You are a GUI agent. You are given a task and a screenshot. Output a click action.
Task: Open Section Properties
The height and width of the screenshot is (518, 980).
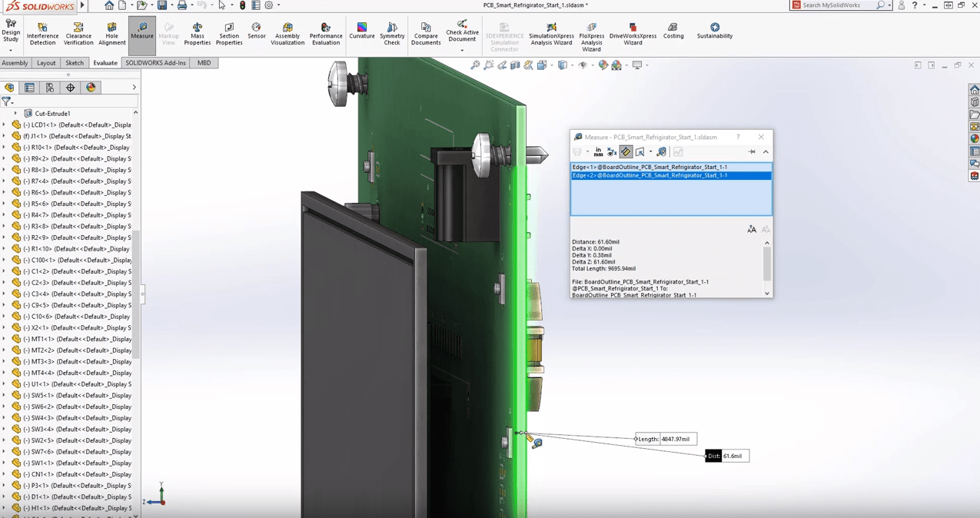coord(229,35)
